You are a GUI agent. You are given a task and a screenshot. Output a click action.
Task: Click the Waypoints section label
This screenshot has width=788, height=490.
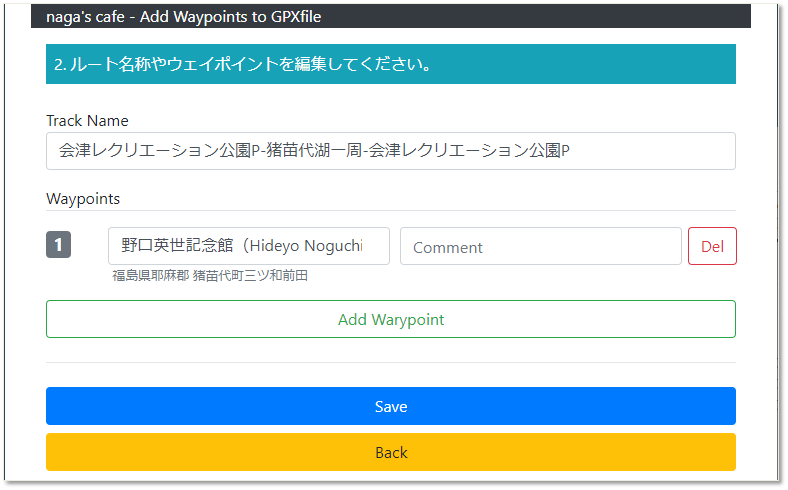pos(83,199)
